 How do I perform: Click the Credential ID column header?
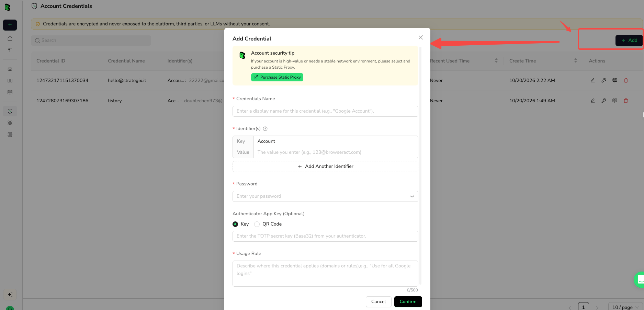coord(51,61)
